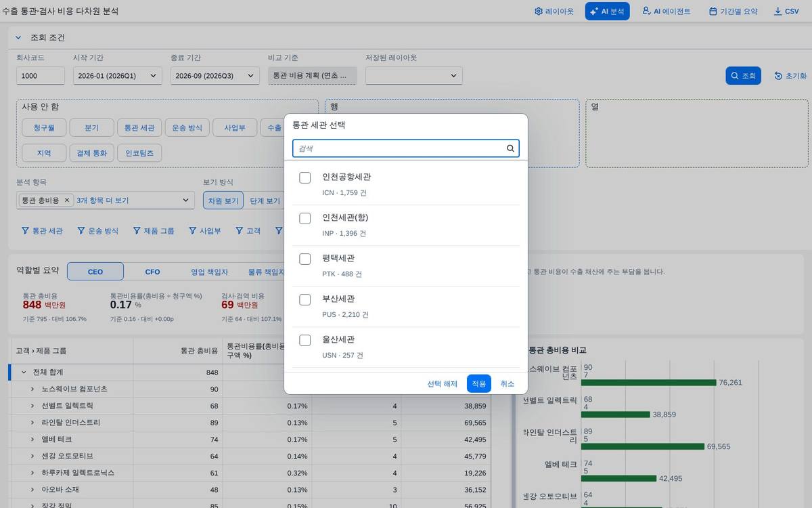Collapse the 조회 조건 section
This screenshot has height=508, width=812.
point(18,38)
